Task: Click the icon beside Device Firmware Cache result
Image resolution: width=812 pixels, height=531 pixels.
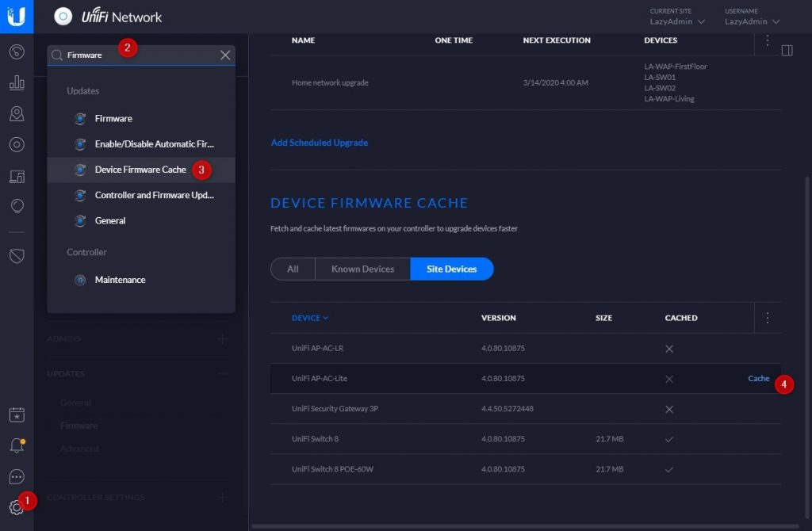Action: [80, 170]
